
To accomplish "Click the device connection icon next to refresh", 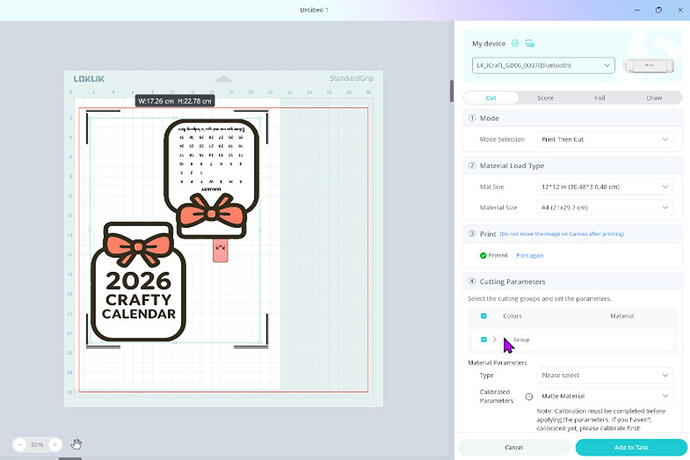I will click(530, 44).
